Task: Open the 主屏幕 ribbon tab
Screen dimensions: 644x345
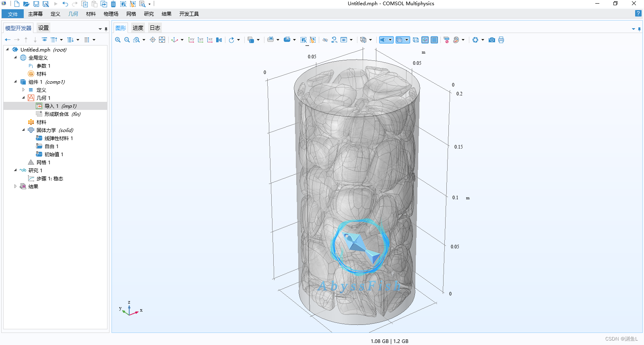Action: tap(35, 14)
